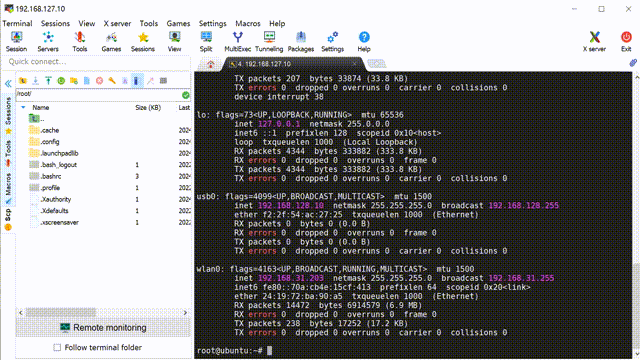Click the terminal prompt root@ubuntu
The height and width of the screenshot is (360, 640).
coord(229,351)
